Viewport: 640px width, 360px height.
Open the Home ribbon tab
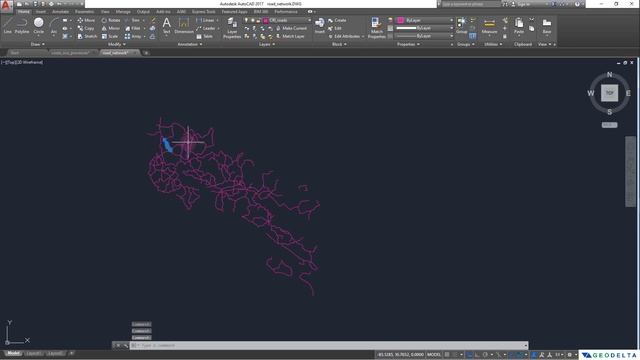tap(24, 12)
